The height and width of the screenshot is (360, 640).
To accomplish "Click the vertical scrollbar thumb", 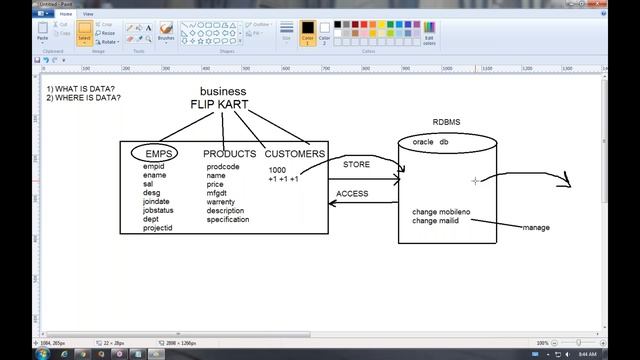I will click(604, 141).
